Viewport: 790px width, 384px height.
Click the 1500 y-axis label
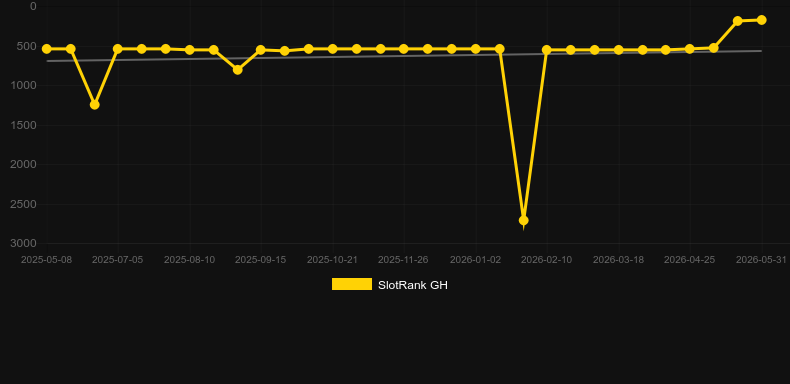[x=23, y=125]
